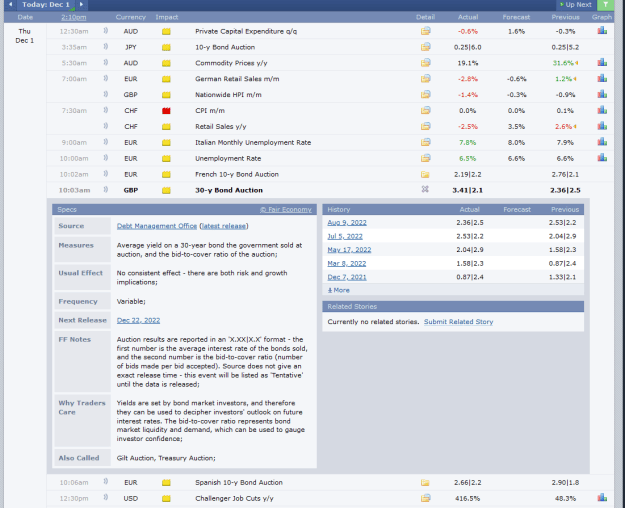
Task: Click red impact marker for CHF CPI
Action: (x=166, y=110)
